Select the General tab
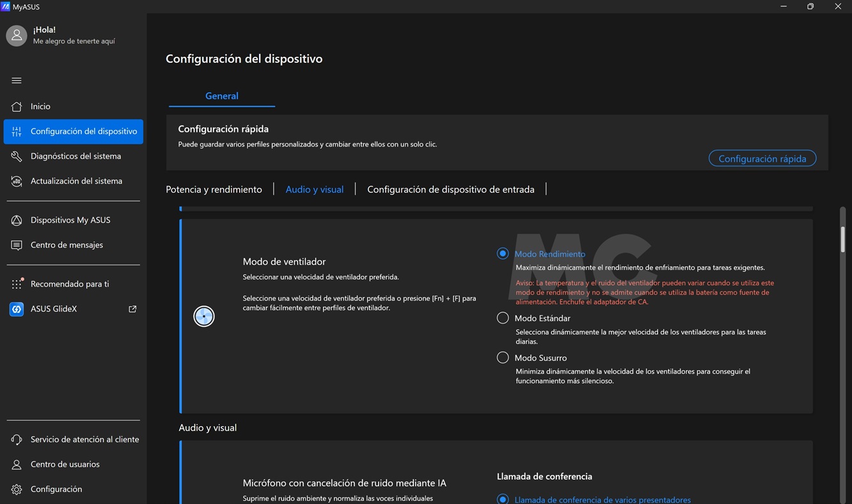Viewport: 852px width, 504px height. pyautogui.click(x=221, y=96)
